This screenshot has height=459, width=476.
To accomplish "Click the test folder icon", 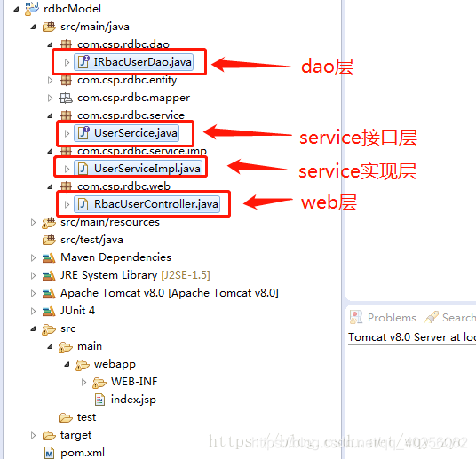I will pyautogui.click(x=66, y=417).
